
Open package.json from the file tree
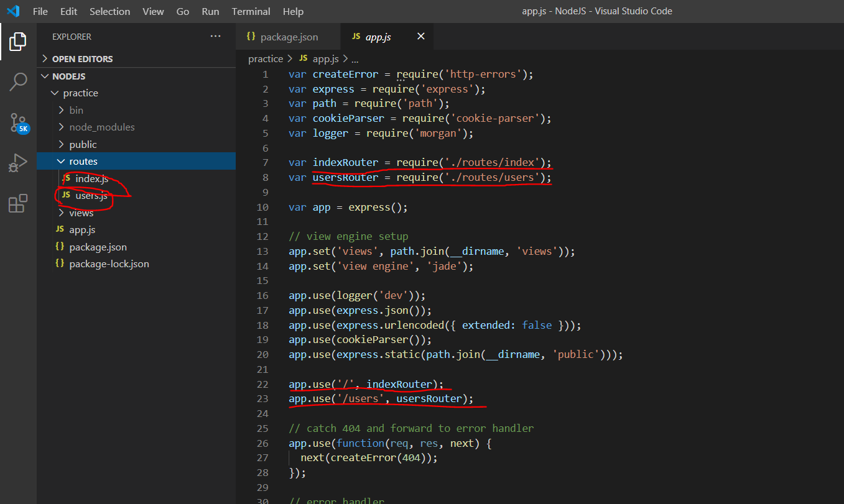tap(136, 247)
